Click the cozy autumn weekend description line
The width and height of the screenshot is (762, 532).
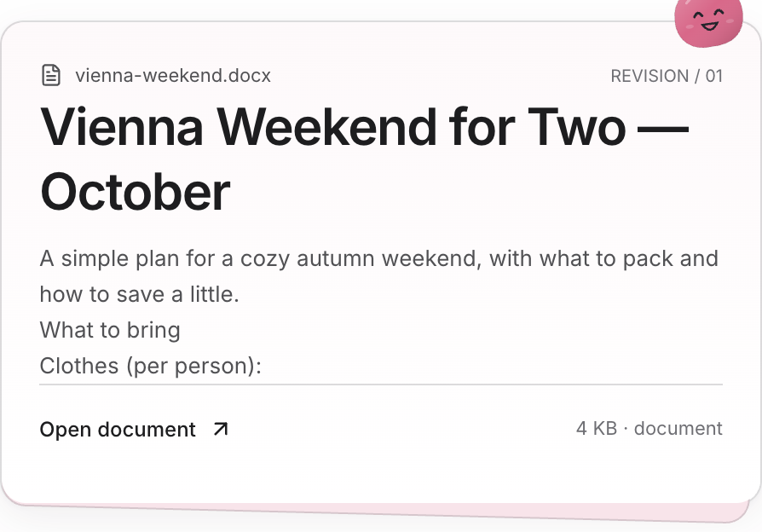[379, 258]
